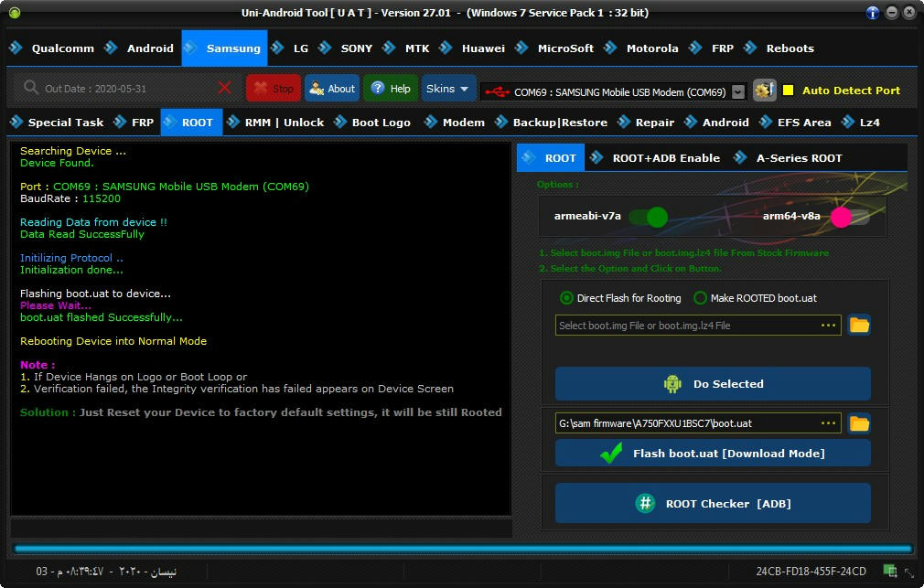Open Samsung FRP sub-tab
The image size is (924, 588).
[134, 123]
